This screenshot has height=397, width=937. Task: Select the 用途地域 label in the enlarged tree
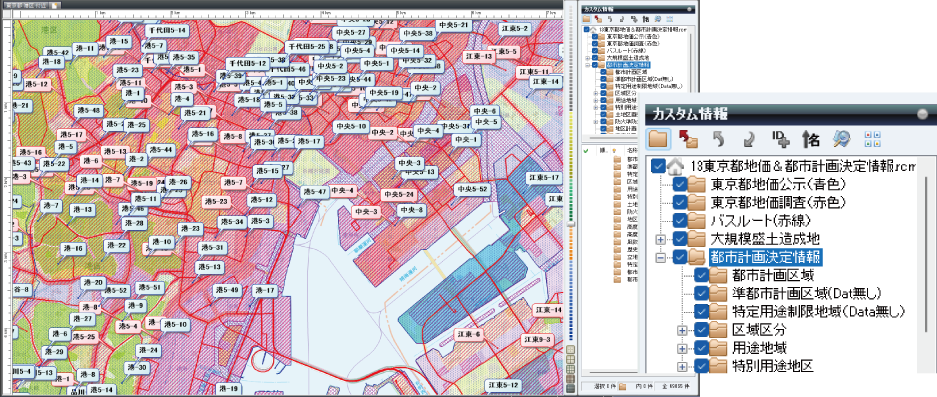[759, 348]
